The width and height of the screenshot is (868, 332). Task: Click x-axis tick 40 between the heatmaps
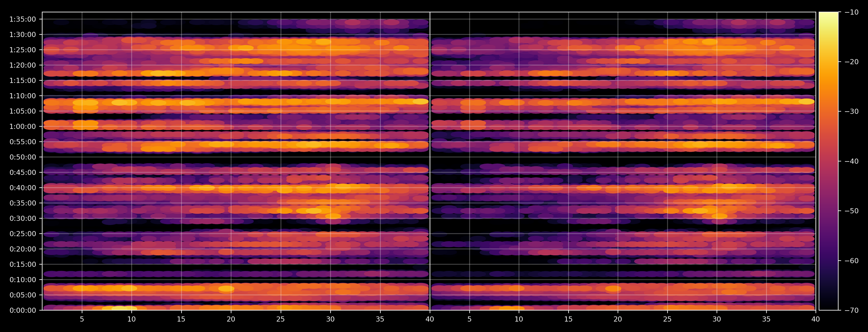coord(430,319)
